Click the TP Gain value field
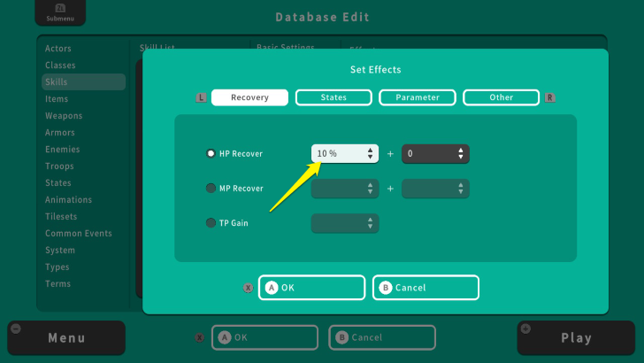Viewport: 644px width, 363px height. click(x=345, y=223)
